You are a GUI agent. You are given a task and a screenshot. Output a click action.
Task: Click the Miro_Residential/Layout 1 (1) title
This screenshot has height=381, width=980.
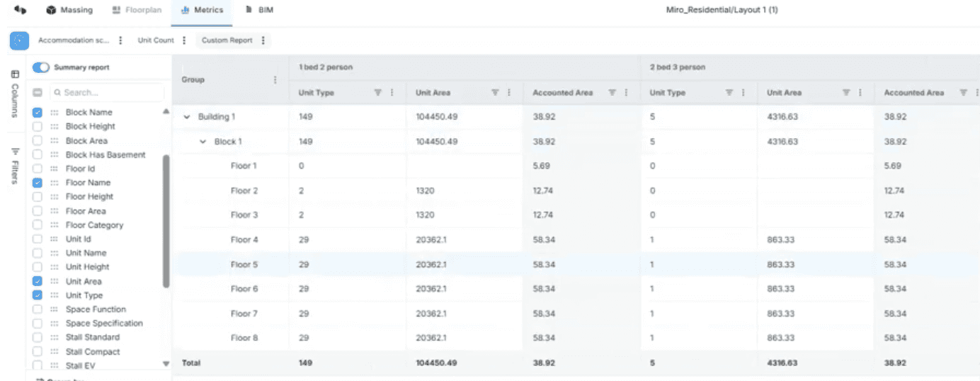pos(722,11)
